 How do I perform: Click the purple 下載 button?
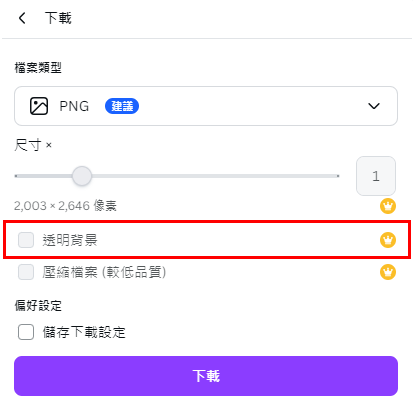206,376
